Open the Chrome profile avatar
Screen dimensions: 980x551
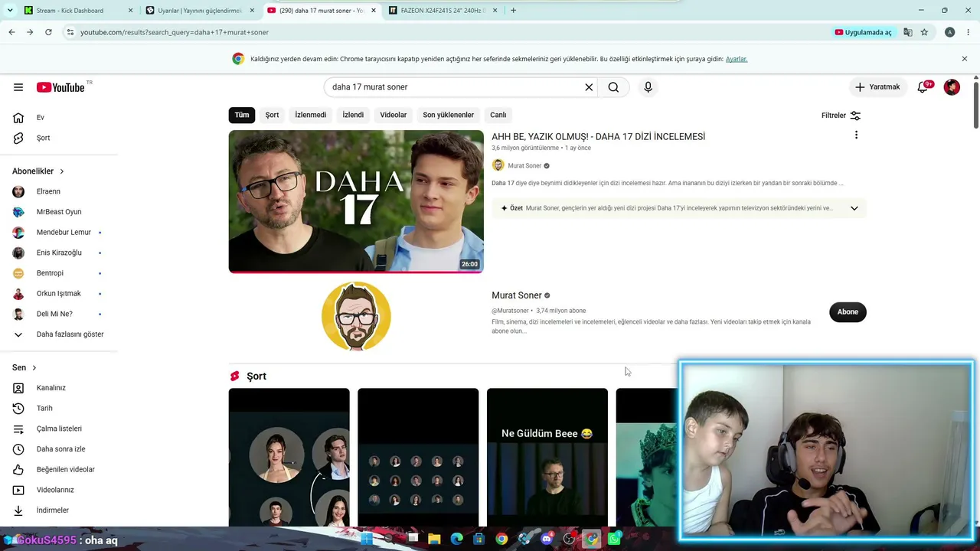point(949,32)
